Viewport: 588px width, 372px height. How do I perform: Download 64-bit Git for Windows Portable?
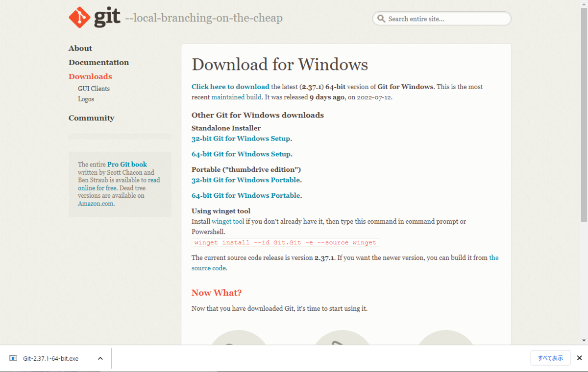tap(245, 195)
